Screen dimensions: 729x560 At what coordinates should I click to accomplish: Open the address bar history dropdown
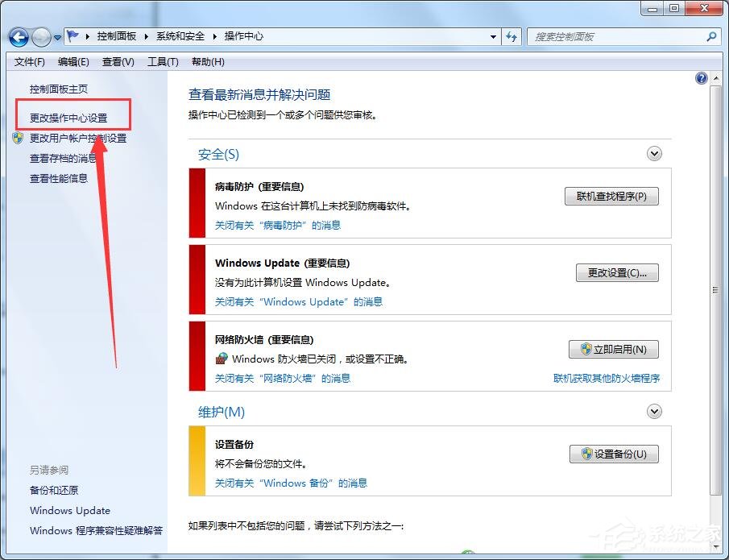click(x=495, y=36)
